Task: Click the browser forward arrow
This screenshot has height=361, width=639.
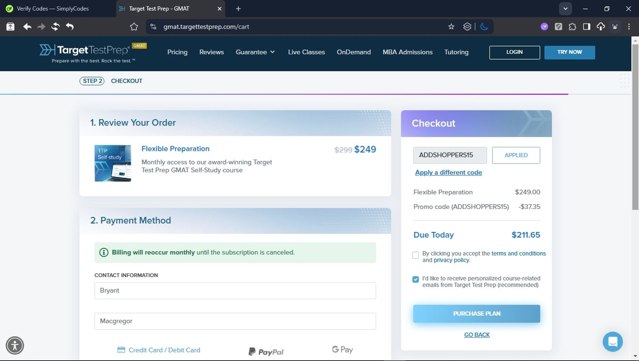Action: click(42, 26)
